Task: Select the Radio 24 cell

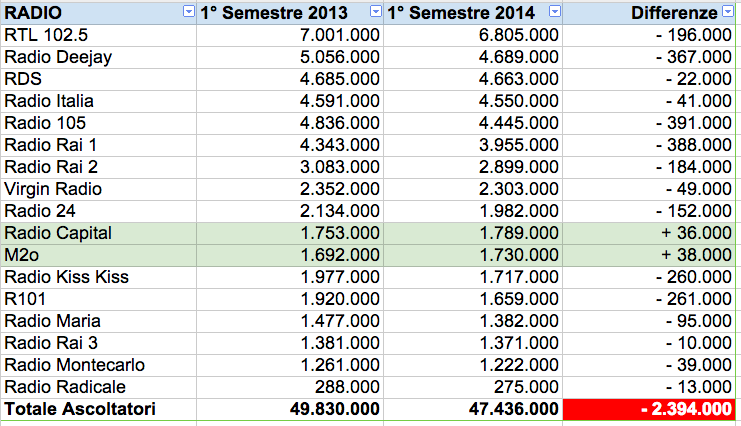Action: coord(98,211)
